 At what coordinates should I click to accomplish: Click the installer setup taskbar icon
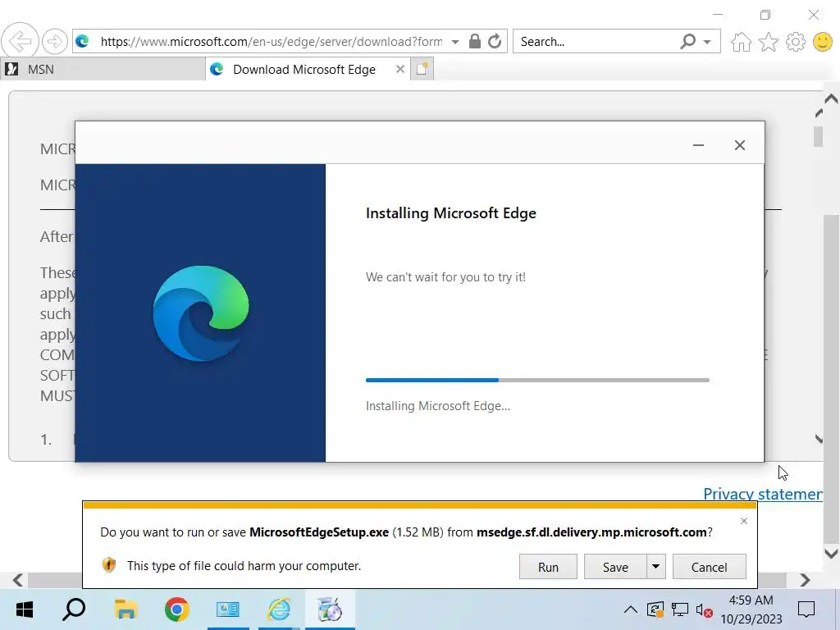click(x=330, y=609)
